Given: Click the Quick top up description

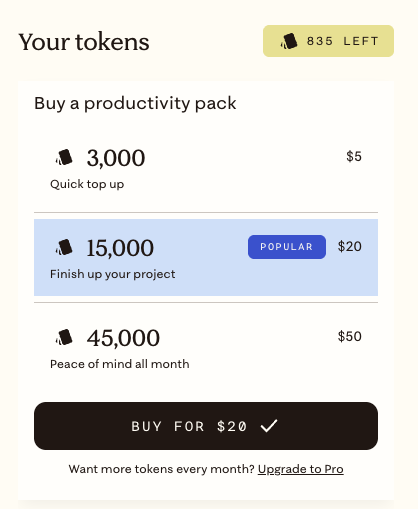Looking at the screenshot, I should [x=87, y=184].
